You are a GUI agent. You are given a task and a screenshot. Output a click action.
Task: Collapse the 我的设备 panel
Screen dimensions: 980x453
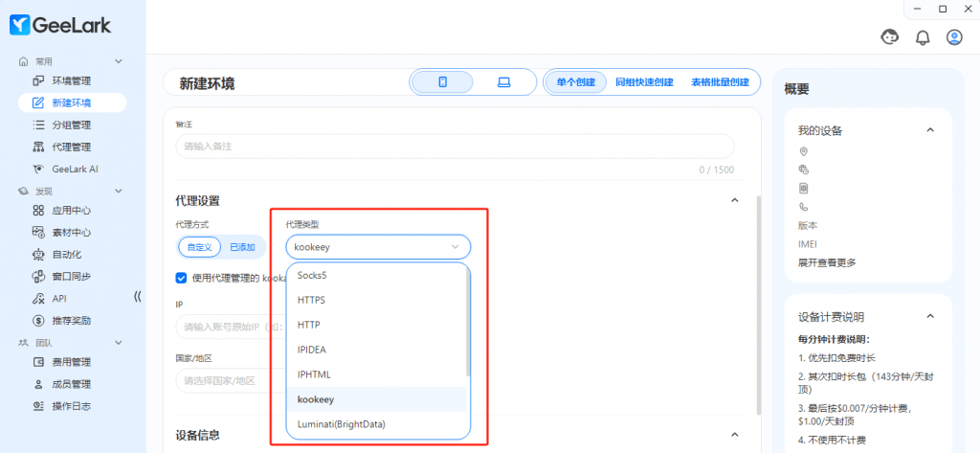pyautogui.click(x=929, y=130)
